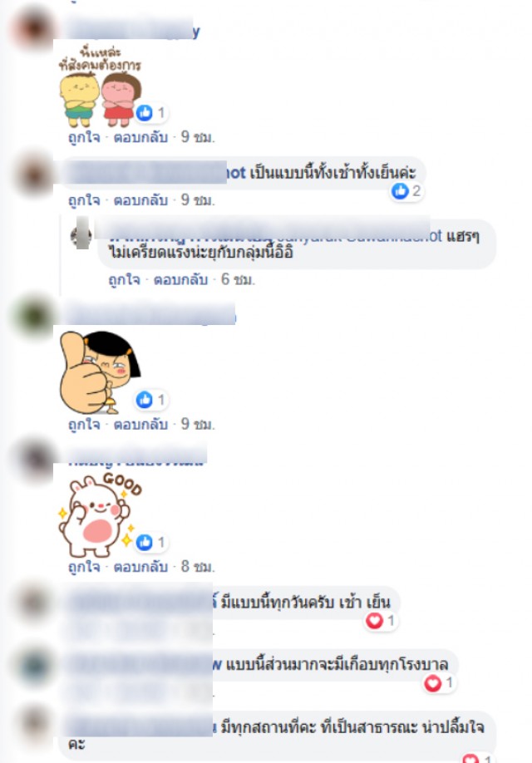Like the 'เป็นแบบนี้ทั้งเช้าทั้งเย็นค่ะ' comment

point(84,200)
